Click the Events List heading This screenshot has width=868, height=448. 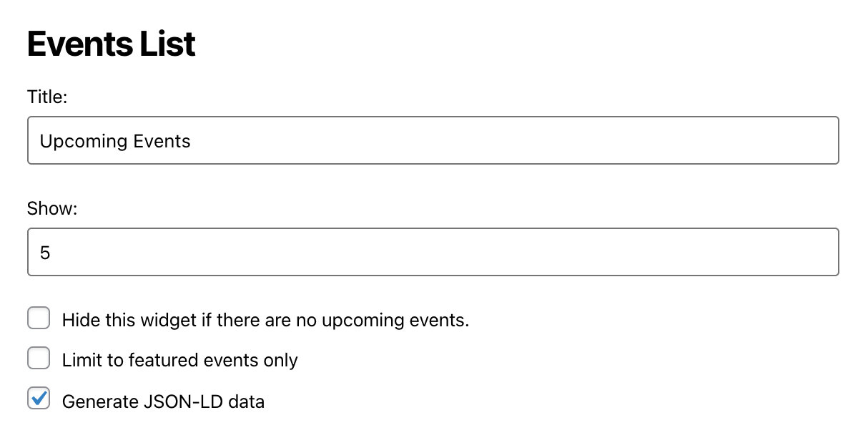tap(111, 44)
